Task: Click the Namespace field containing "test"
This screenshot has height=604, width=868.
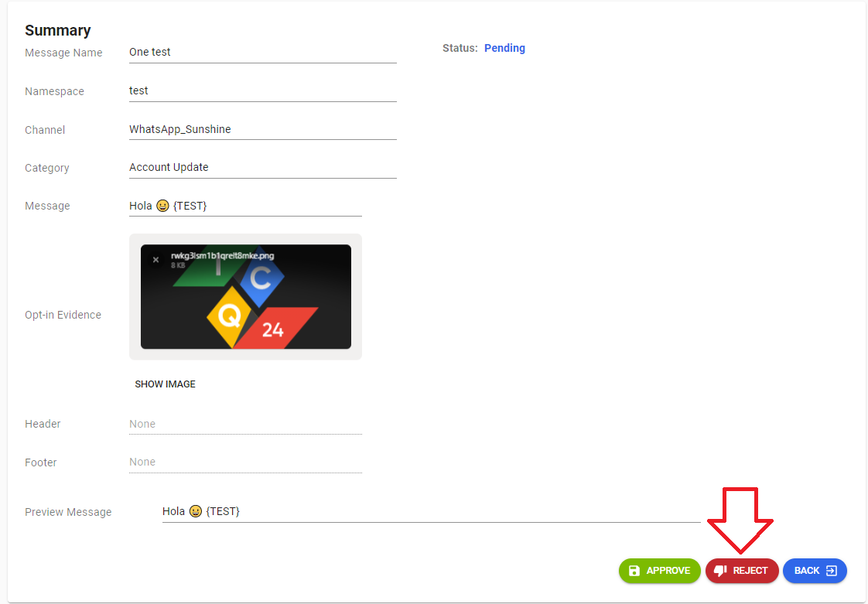Action: pyautogui.click(x=262, y=91)
